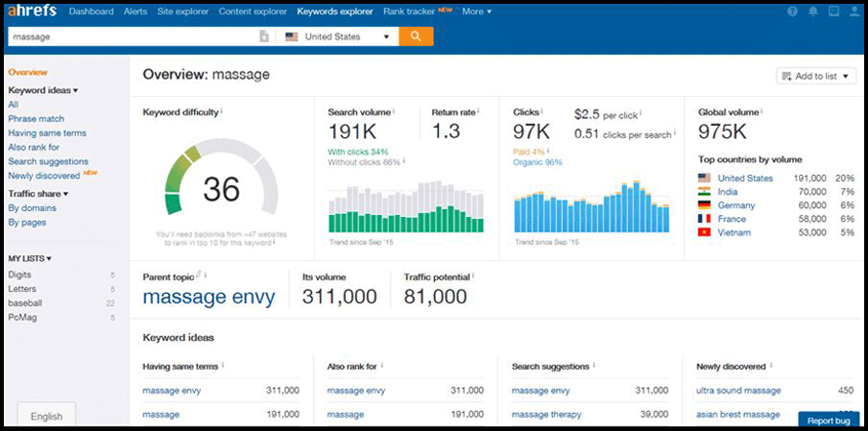Screen dimensions: 868x431
Task: Open Also rank for sidebar link
Action: [34, 147]
